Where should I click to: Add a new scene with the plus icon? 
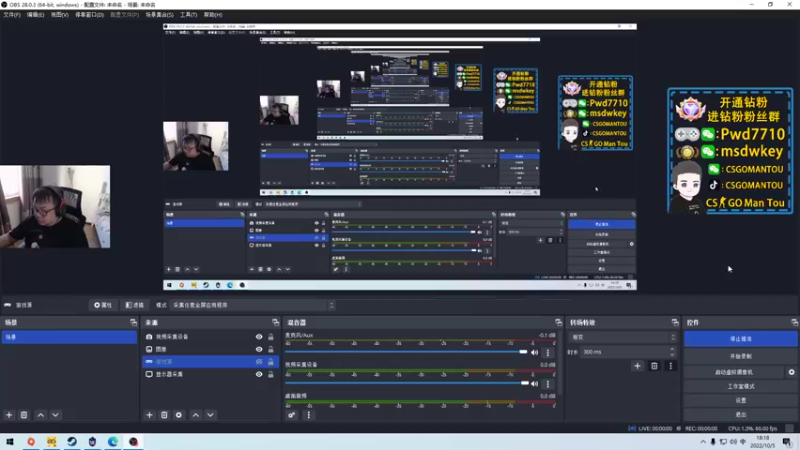(x=9, y=415)
